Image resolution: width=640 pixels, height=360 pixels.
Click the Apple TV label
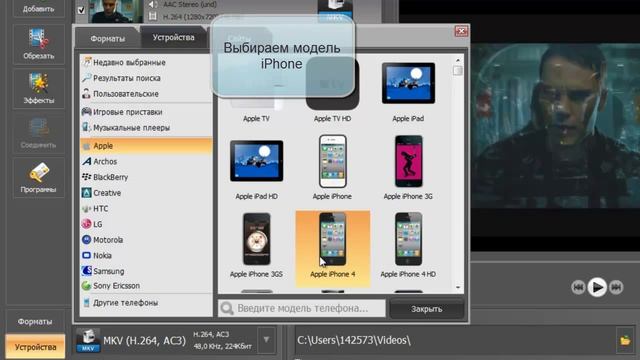pos(256,119)
